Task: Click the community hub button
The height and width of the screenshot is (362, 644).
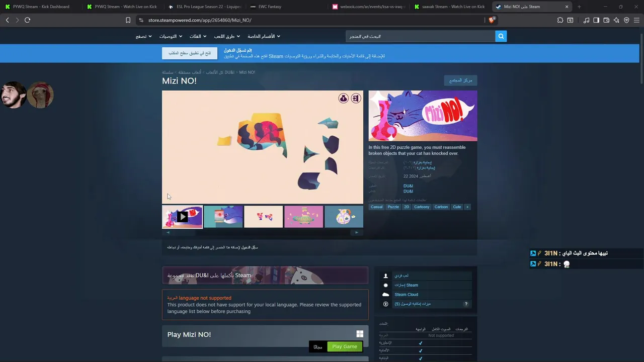Action: (x=460, y=80)
